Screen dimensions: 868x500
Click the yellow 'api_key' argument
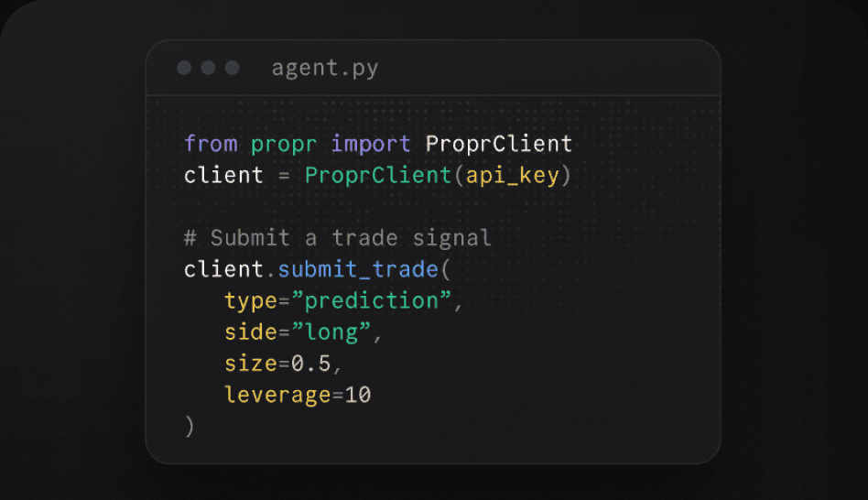click(x=513, y=176)
